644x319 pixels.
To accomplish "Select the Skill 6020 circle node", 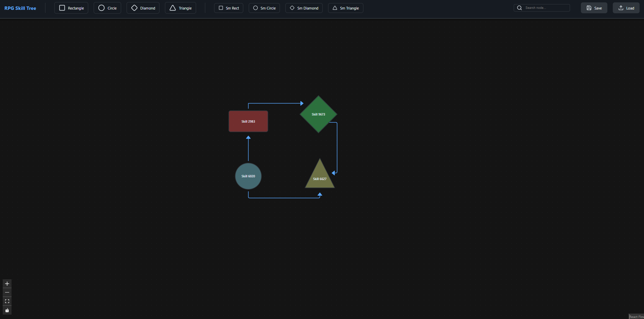I will (x=248, y=176).
